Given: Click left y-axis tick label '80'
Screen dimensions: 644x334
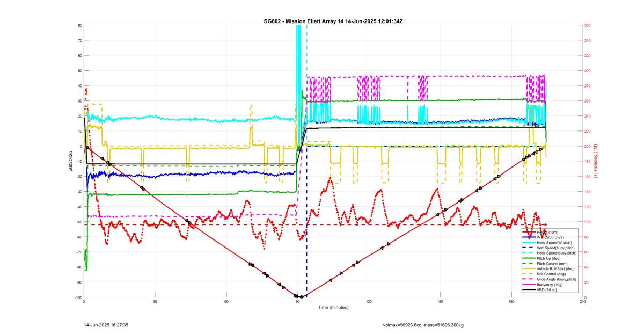Looking at the screenshot, I should (79, 25).
